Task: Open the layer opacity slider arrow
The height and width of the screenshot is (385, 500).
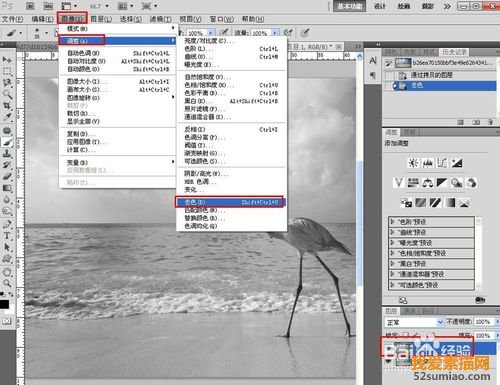Action: click(497, 322)
